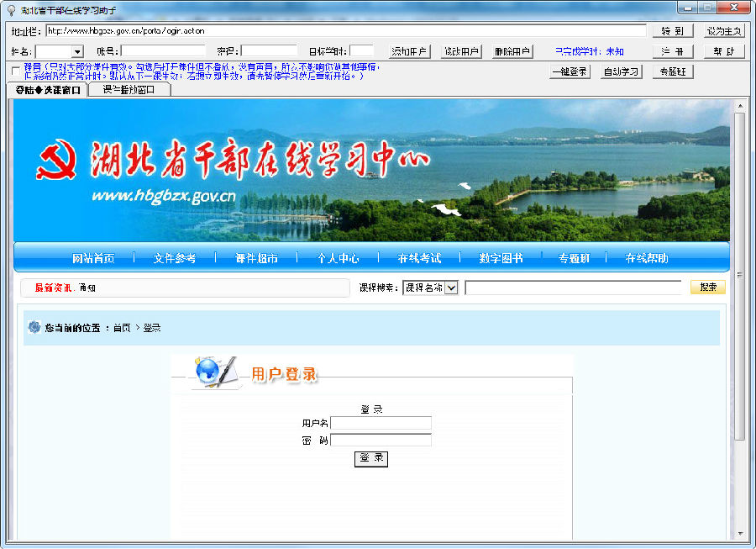Focus the 密码 login password field

pyautogui.click(x=381, y=440)
